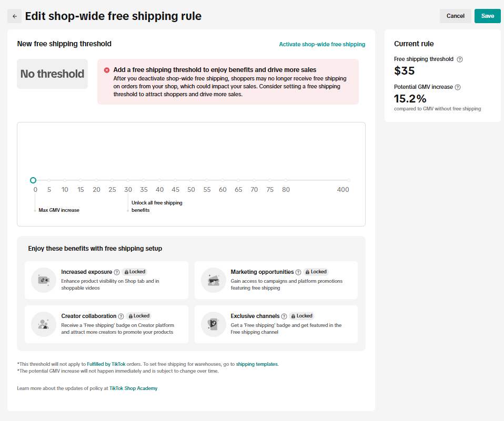Image resolution: width=504 pixels, height=421 pixels.
Task: Cancel editing the shipping rule
Action: 455,16
